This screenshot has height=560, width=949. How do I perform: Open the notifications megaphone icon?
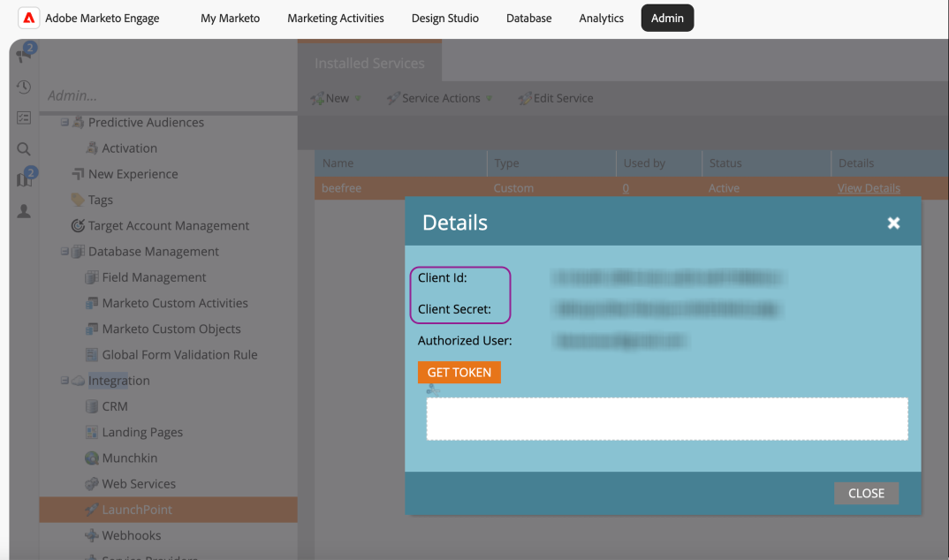pos(24,56)
